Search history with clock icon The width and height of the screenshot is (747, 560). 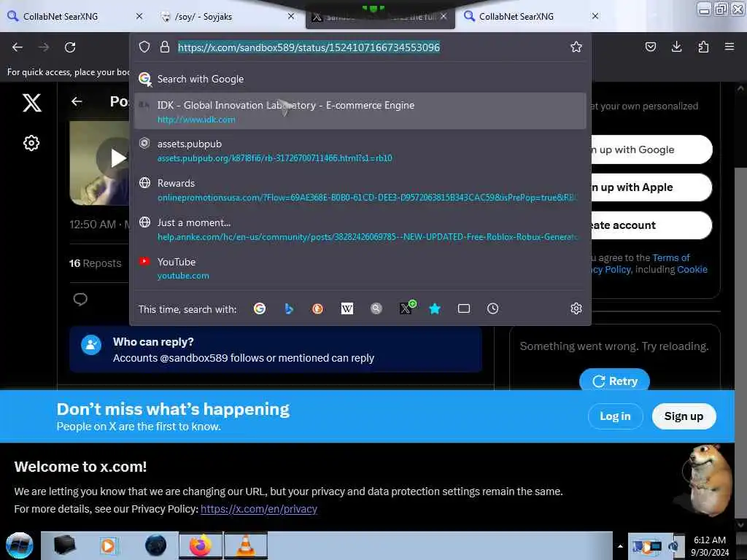pos(492,308)
